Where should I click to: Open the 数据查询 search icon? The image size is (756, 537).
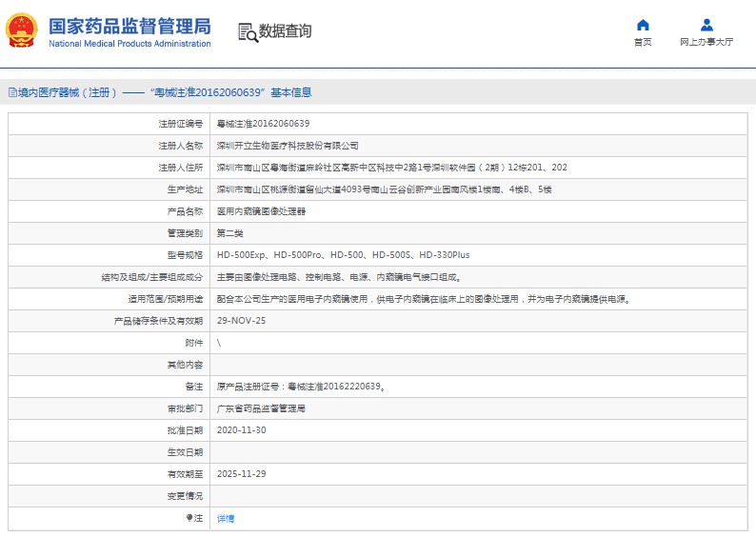click(249, 32)
